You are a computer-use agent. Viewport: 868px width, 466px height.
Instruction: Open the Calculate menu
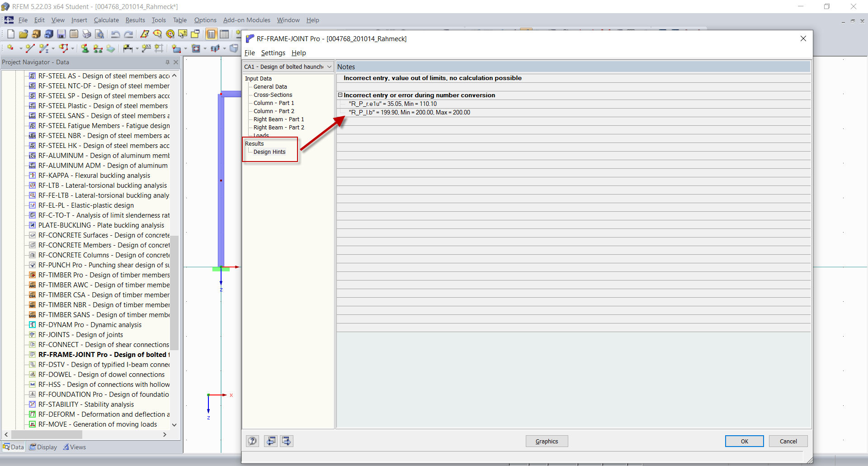(106, 20)
